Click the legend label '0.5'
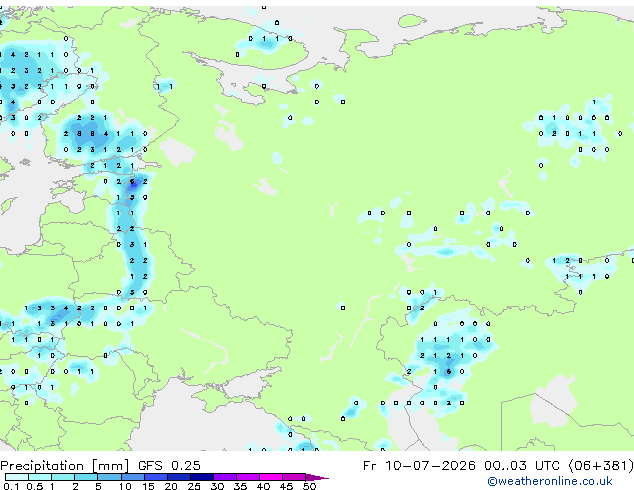Image resolution: width=634 pixels, height=490 pixels. 35,486
